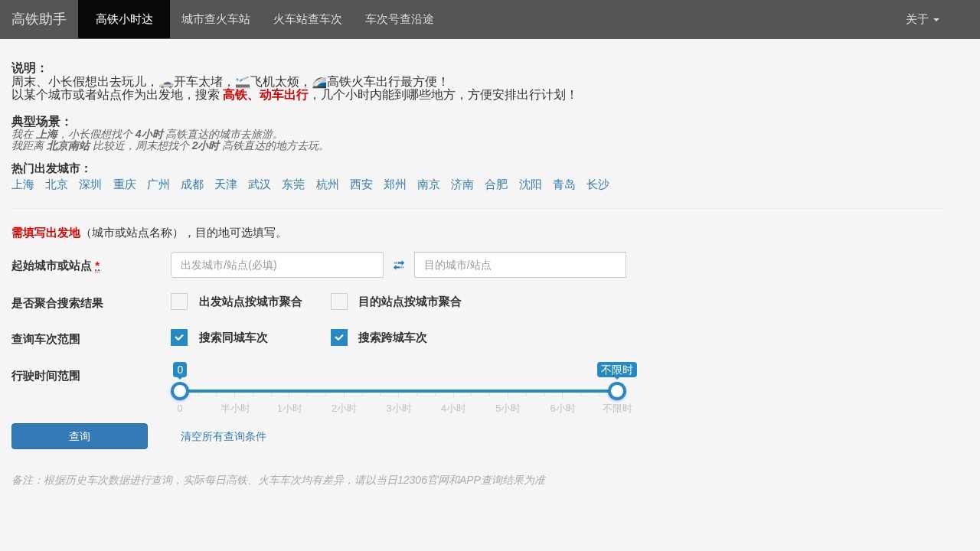Select 成都 from hot departure cities
Viewport: 980px width, 551px height.
coord(192,184)
